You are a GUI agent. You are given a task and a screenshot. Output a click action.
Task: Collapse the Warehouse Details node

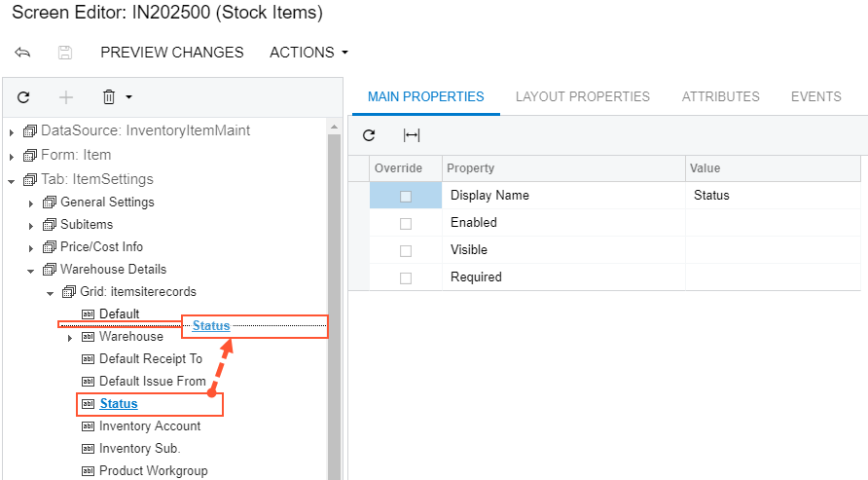tap(31, 270)
